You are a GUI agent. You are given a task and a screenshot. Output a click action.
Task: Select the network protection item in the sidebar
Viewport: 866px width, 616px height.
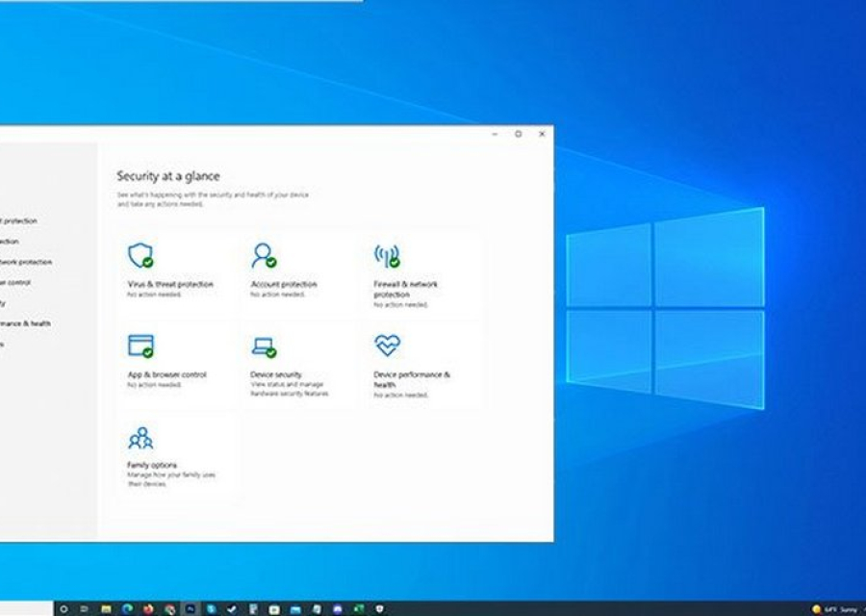[x=26, y=262]
